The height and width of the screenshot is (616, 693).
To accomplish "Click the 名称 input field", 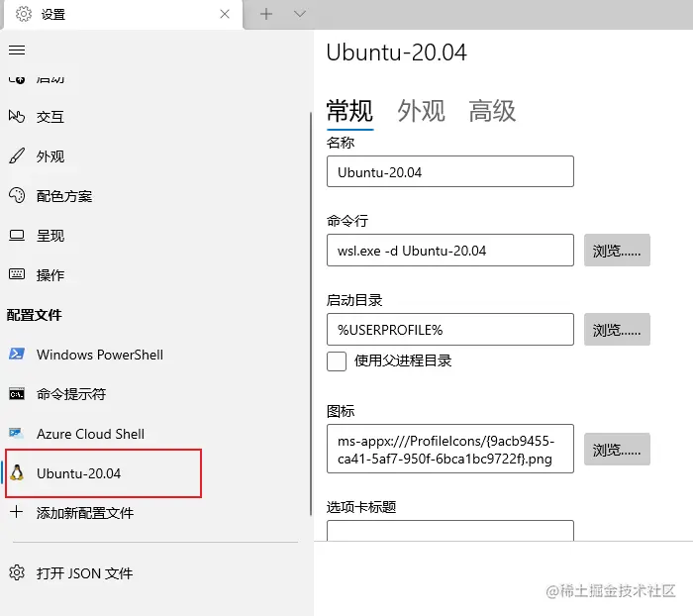I will (449, 171).
